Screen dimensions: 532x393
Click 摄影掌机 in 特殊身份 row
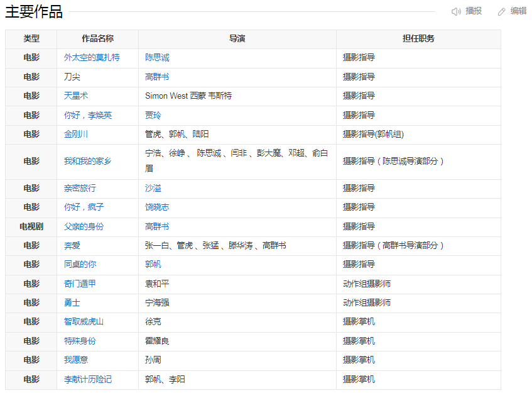(359, 341)
